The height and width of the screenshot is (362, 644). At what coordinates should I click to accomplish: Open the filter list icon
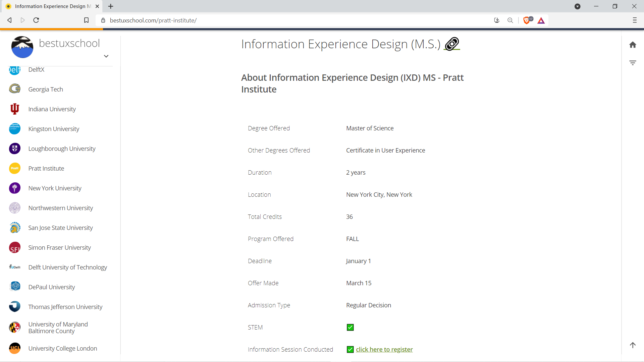tap(633, 63)
